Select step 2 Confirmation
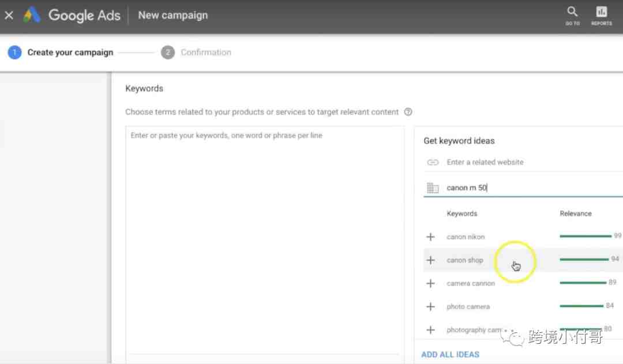 point(196,52)
